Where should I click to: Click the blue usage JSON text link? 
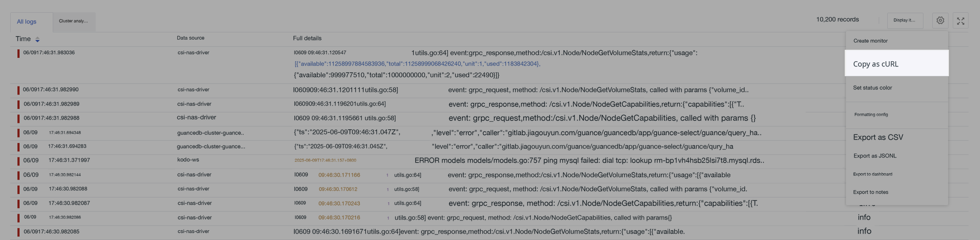pyautogui.click(x=417, y=64)
